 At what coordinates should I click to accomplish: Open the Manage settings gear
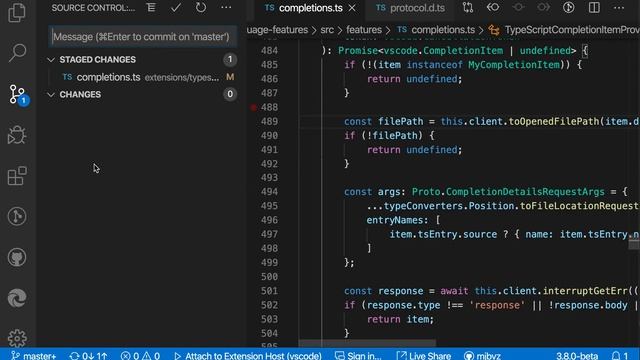click(x=17, y=338)
